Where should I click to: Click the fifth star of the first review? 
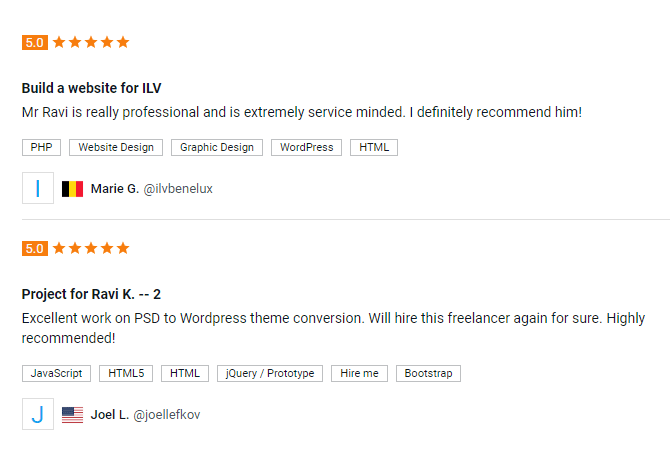coord(123,42)
